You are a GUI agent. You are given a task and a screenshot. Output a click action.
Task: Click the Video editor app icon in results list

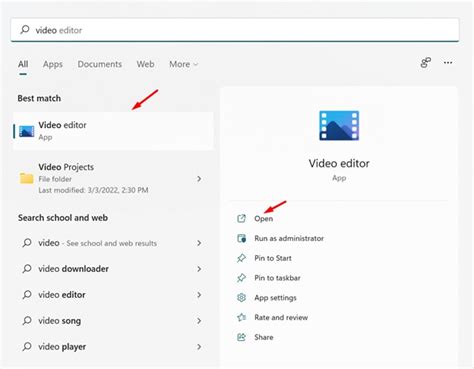[x=27, y=131]
